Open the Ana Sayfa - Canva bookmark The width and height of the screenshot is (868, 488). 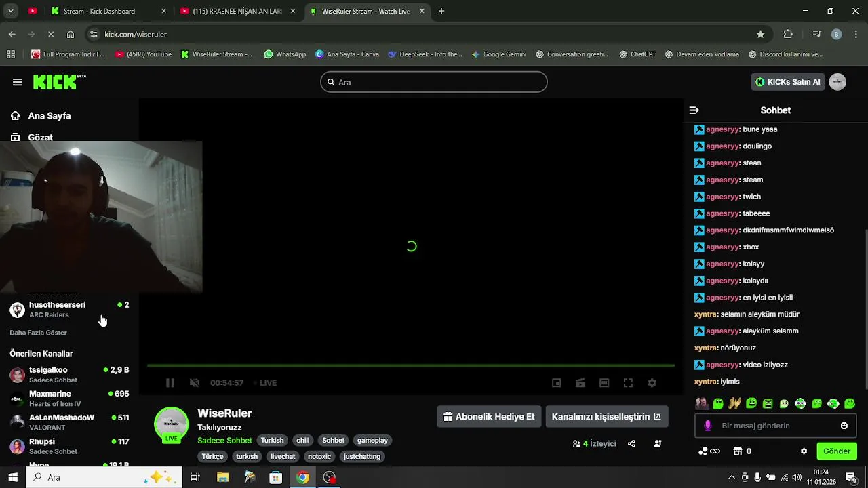tap(347, 54)
